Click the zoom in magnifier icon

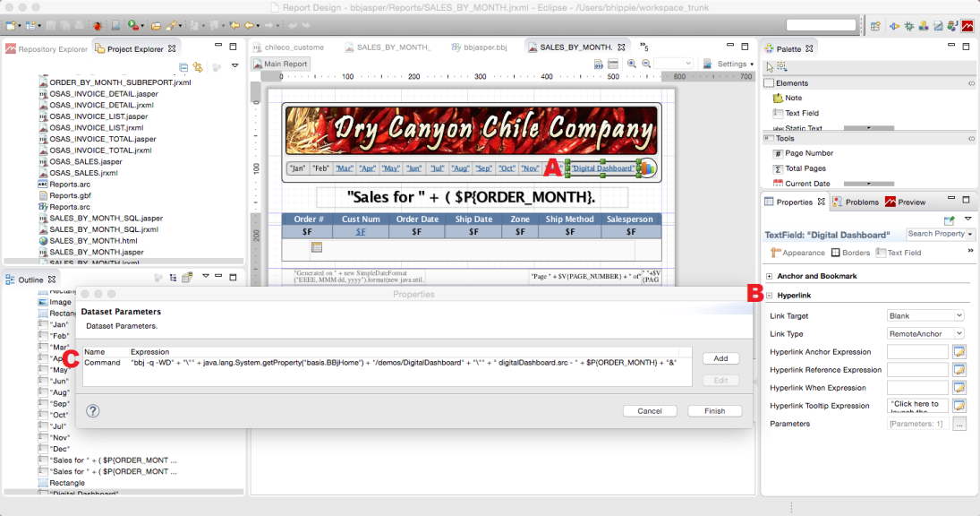point(632,64)
